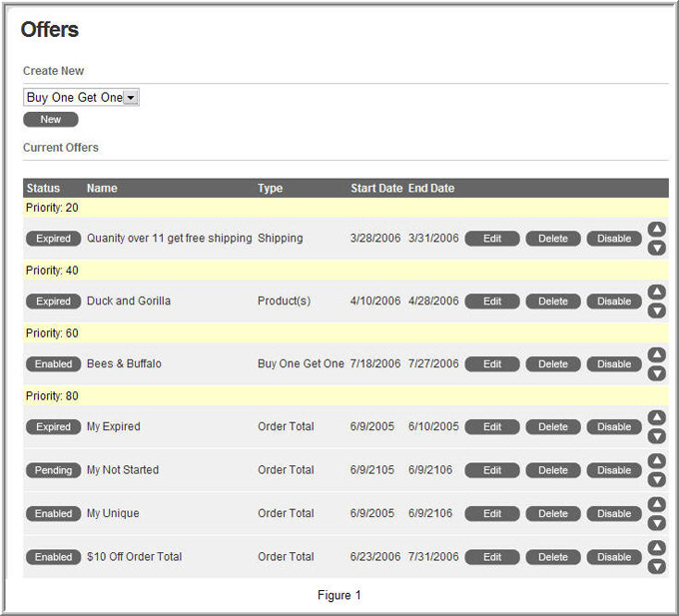Edit the Duck and Gorilla offer
This screenshot has height=616, width=679.
pyautogui.click(x=492, y=302)
